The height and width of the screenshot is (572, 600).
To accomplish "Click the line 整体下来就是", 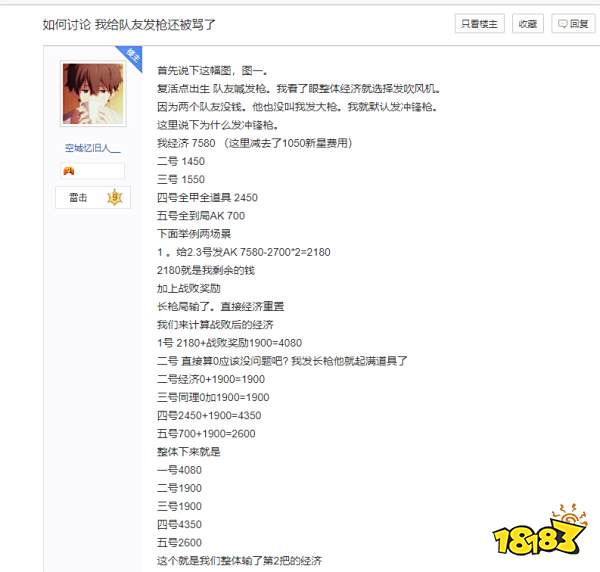I will (189, 452).
